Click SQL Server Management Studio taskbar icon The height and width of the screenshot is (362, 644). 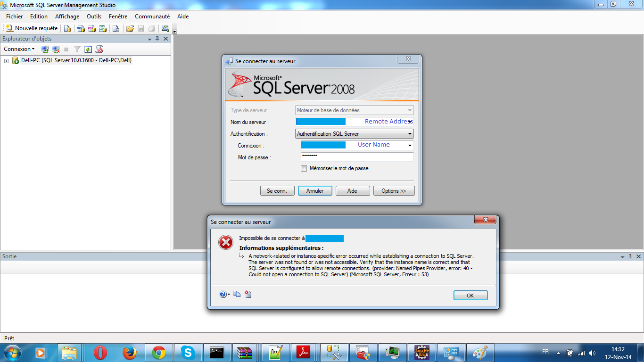coord(334,353)
